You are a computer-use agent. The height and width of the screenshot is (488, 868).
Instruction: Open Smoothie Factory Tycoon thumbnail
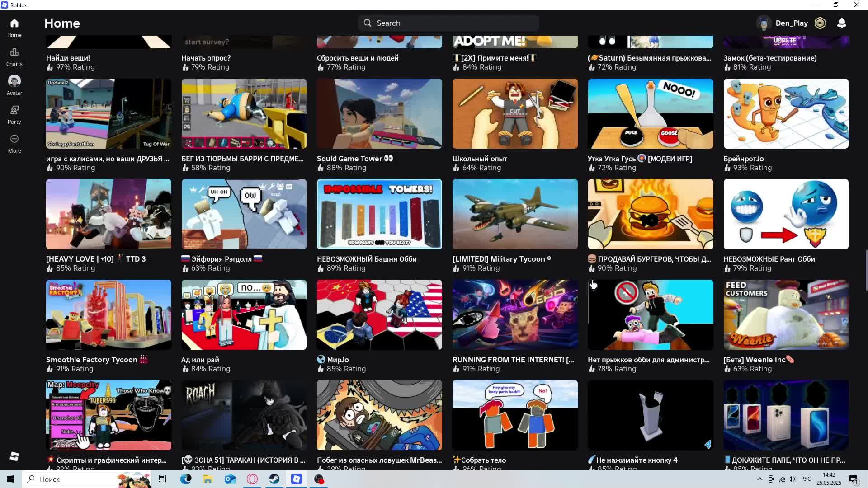pos(108,314)
